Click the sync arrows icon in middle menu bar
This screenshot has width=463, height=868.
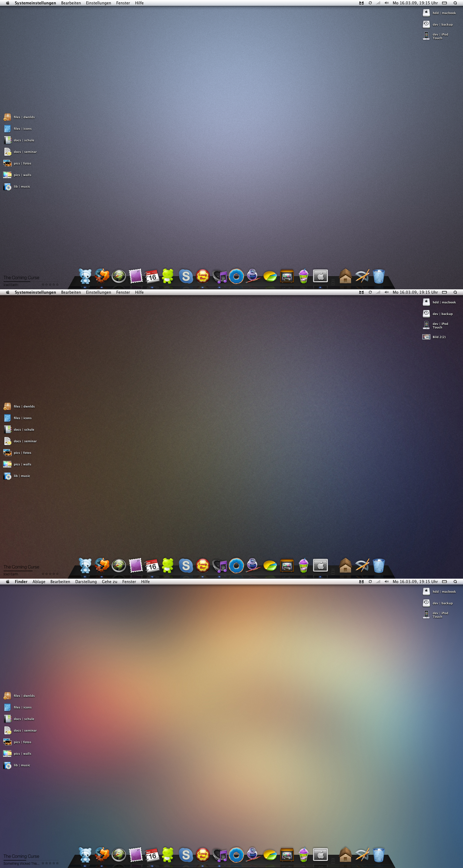click(370, 292)
